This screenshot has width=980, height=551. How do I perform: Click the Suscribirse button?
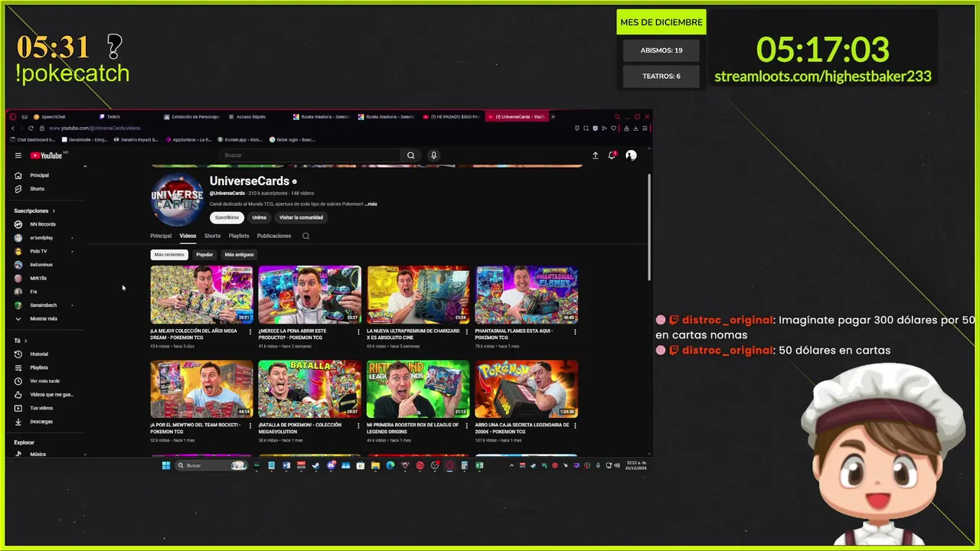click(227, 217)
